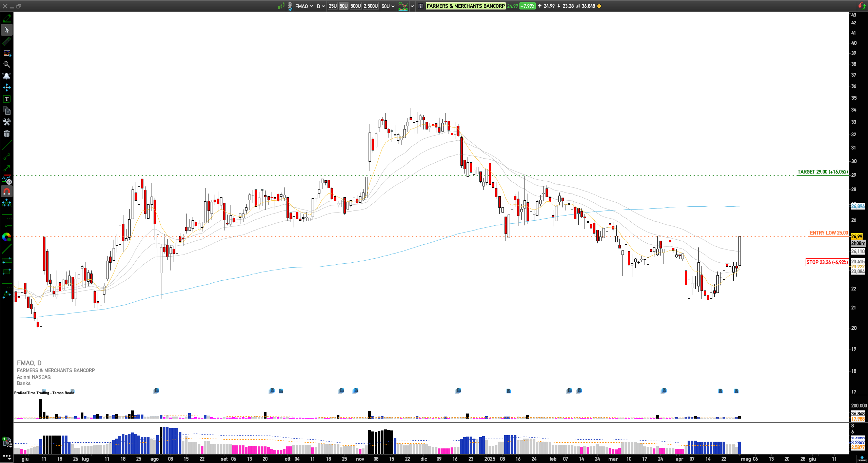
Task: Select the arrow cursor tool
Action: click(x=7, y=30)
